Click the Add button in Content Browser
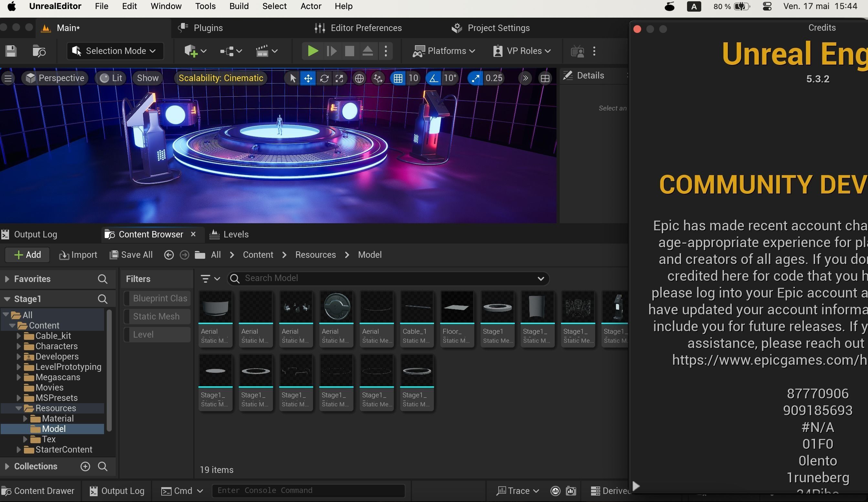868x502 pixels. click(x=27, y=255)
